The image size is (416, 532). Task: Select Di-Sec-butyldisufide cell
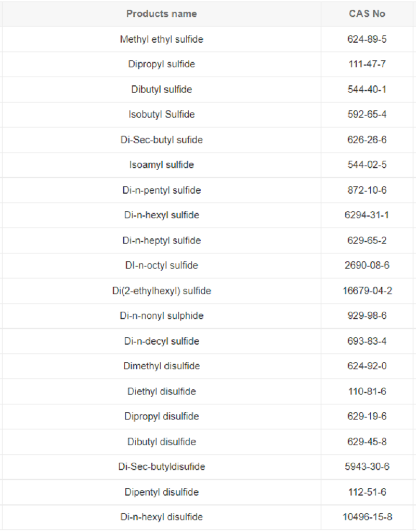pyautogui.click(x=161, y=467)
